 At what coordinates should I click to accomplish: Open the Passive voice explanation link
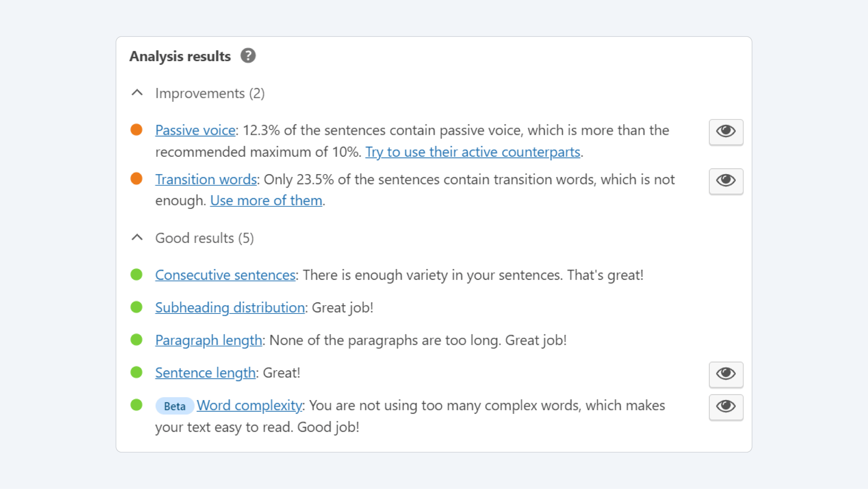(195, 130)
